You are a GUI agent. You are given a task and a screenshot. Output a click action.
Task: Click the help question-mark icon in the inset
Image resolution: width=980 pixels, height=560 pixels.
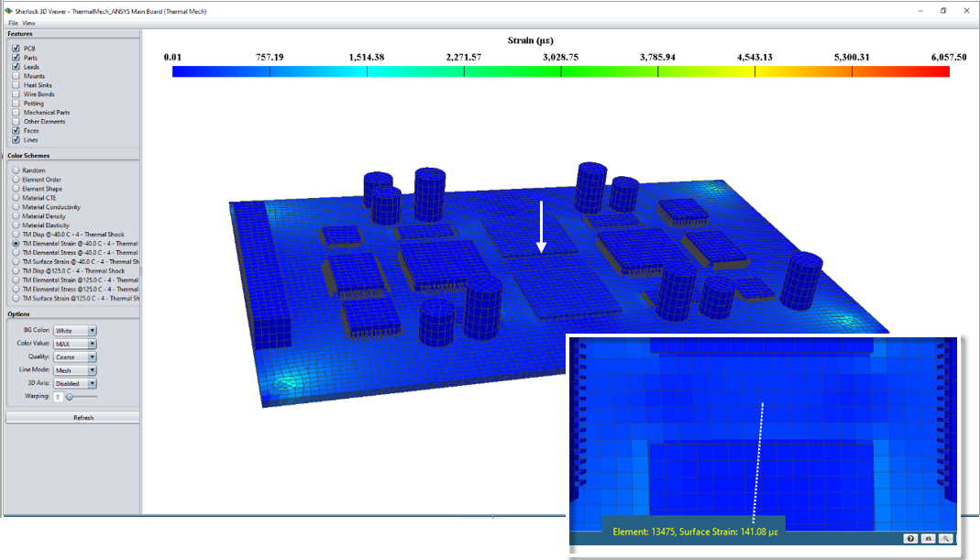(910, 538)
